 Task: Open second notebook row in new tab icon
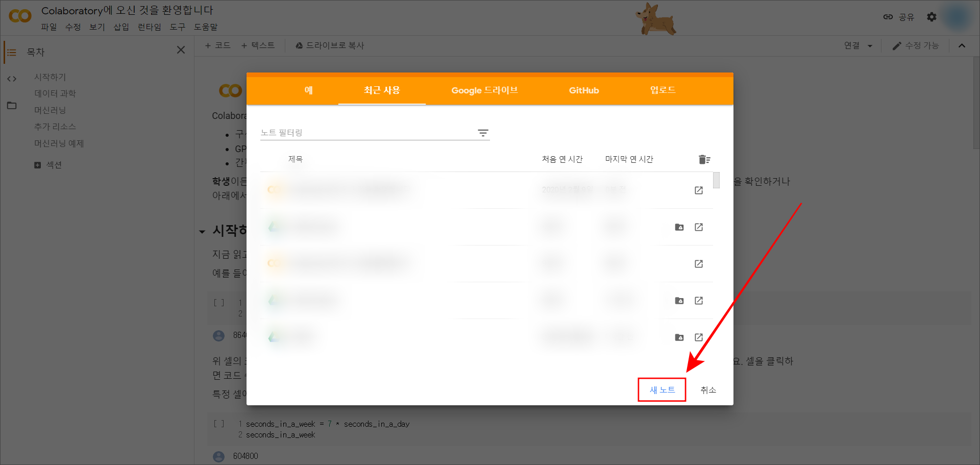point(699,227)
